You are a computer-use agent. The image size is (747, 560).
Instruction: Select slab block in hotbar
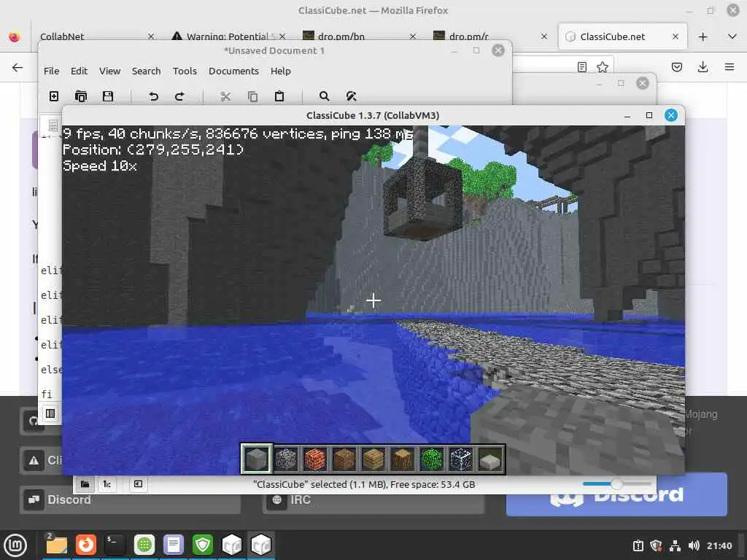[490, 459]
